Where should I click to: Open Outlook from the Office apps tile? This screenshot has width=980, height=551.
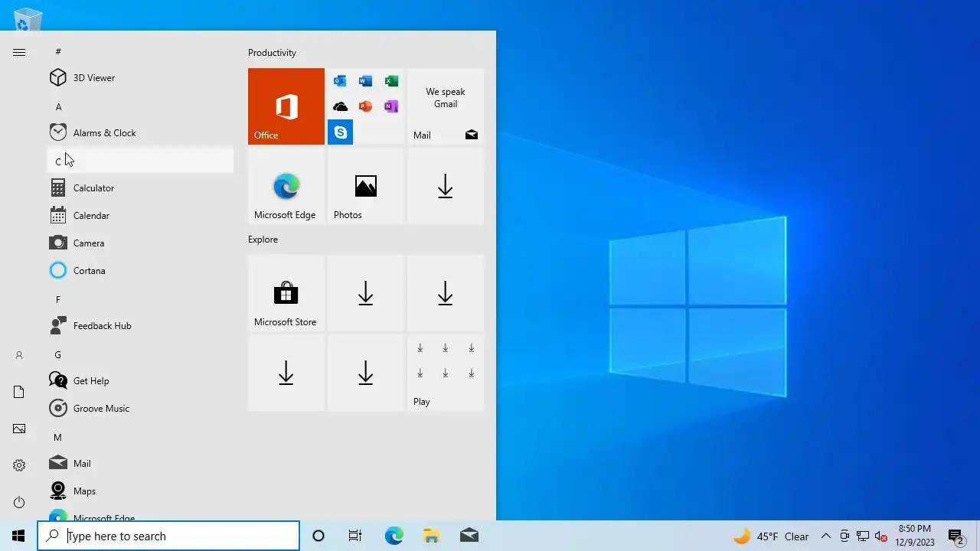(x=340, y=81)
